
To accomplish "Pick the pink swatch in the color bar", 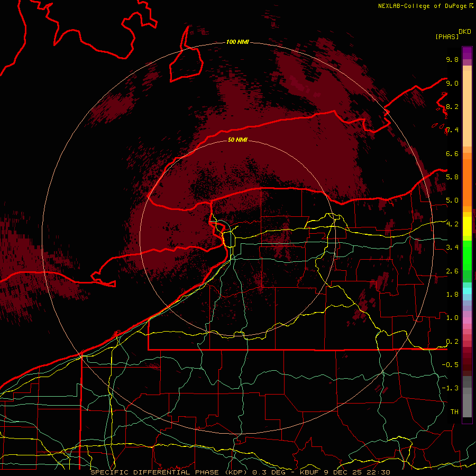I will [x=467, y=321].
